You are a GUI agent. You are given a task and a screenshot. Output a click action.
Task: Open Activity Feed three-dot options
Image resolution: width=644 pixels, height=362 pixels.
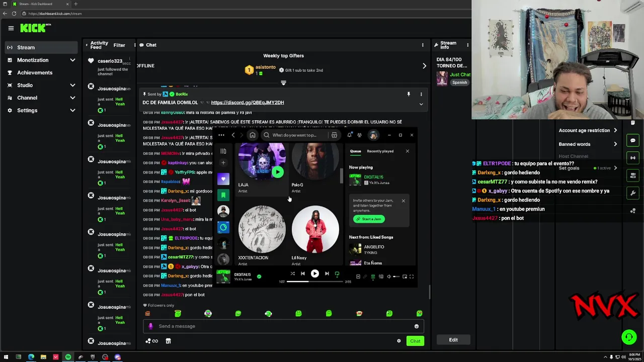tap(135, 45)
